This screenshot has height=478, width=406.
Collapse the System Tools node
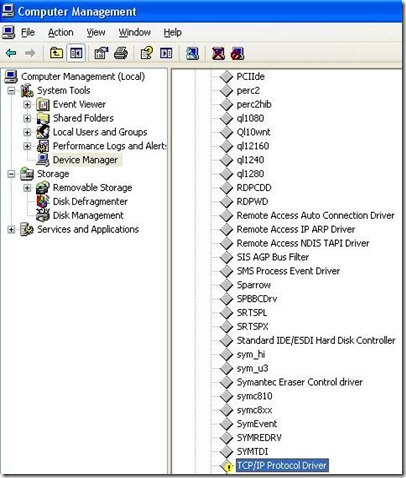click(11, 91)
